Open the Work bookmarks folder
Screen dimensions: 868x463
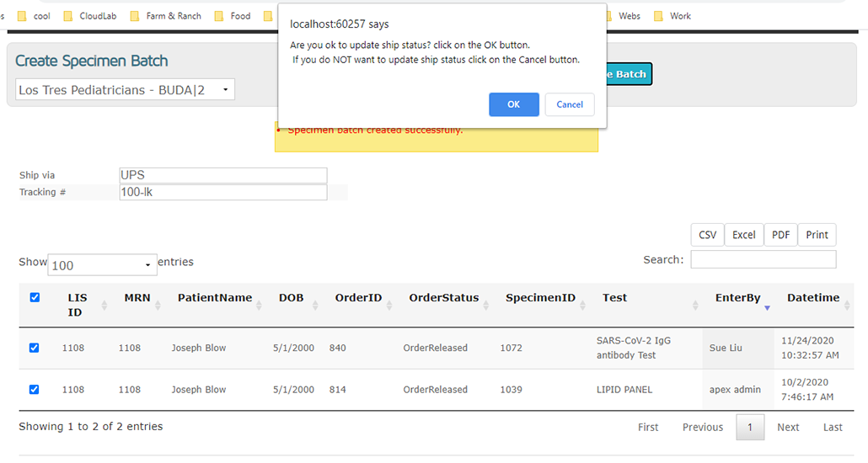(672, 16)
